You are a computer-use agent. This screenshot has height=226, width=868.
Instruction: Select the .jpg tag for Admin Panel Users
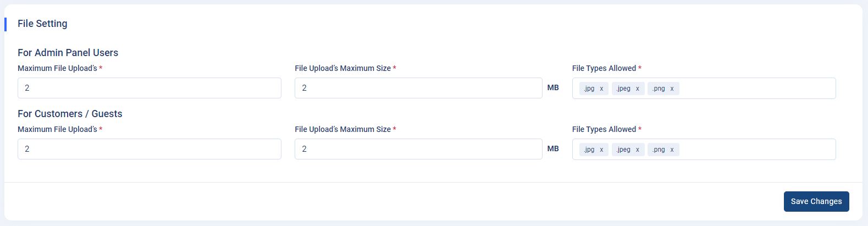(x=589, y=89)
